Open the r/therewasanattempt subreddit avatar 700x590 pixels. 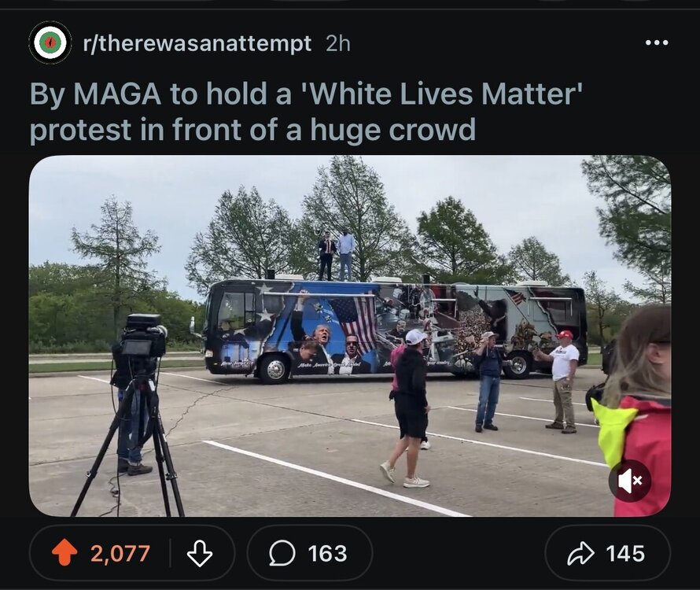coord(50,43)
